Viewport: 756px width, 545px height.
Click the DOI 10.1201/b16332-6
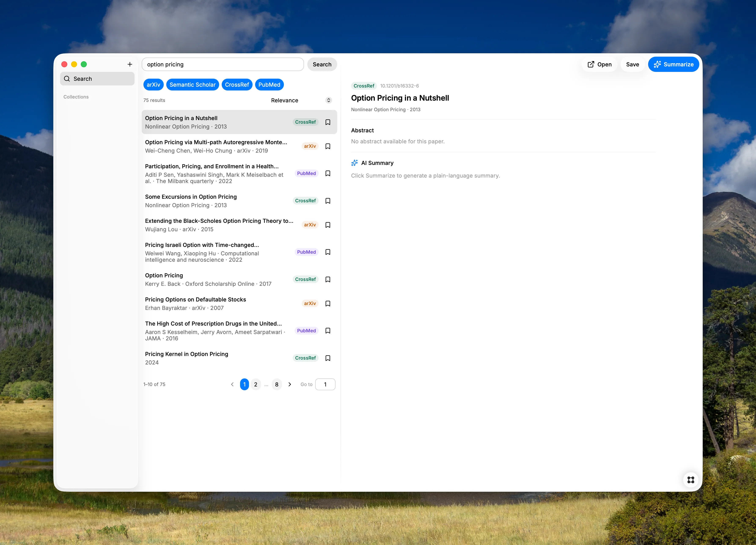point(399,86)
